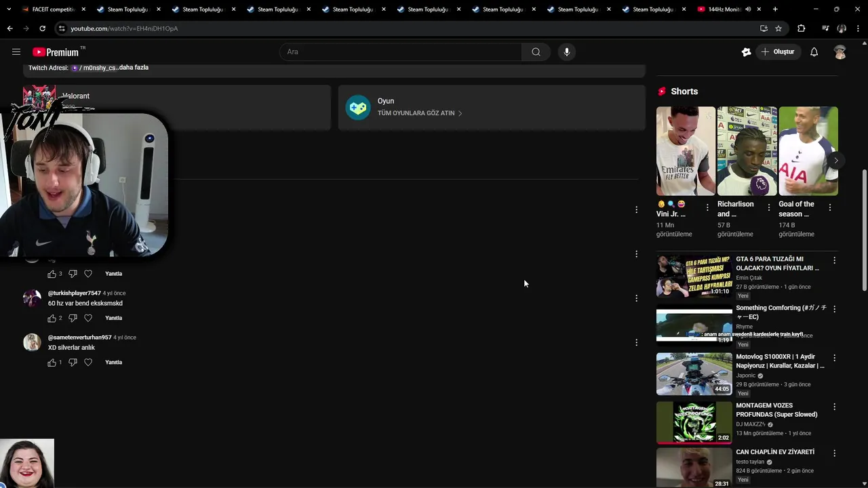This screenshot has width=868, height=488.
Task: View site information icon in address bar
Action: click(62, 28)
